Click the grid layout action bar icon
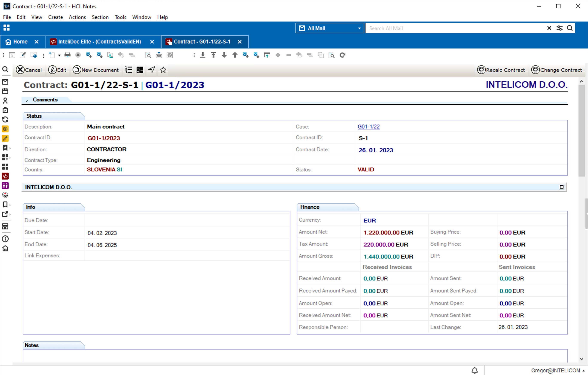Image resolution: width=588 pixels, height=375 pixels. click(140, 70)
